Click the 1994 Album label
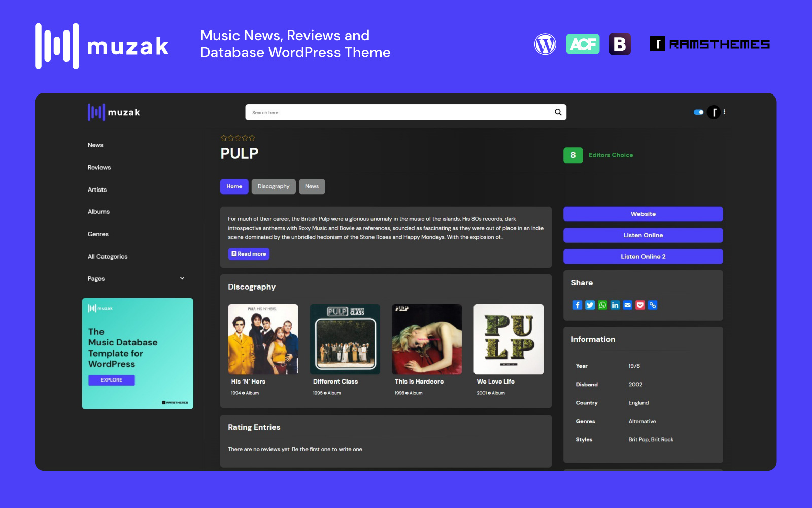The image size is (812, 508). (245, 393)
